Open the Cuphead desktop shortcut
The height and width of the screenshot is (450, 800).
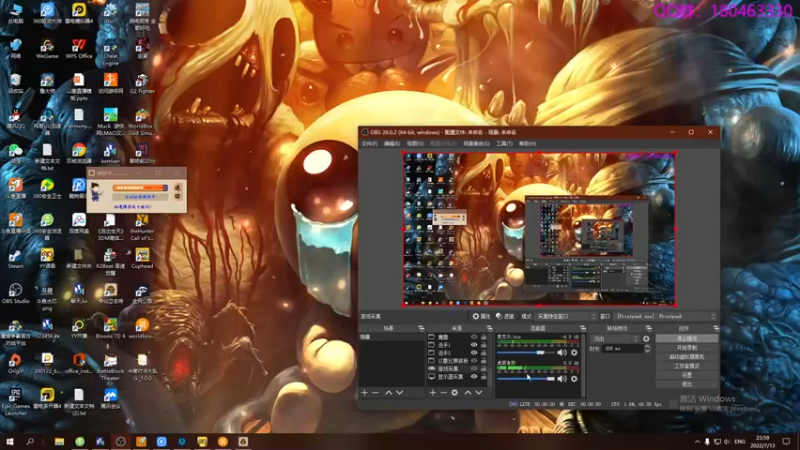tap(142, 258)
